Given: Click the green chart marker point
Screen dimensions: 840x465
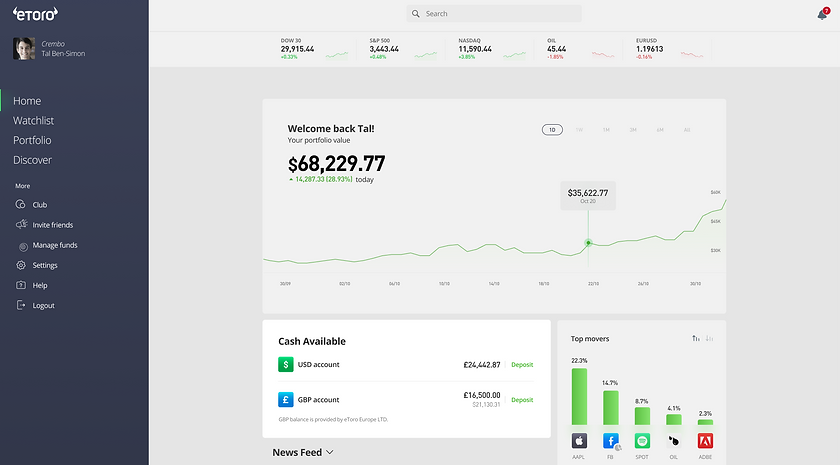Looking at the screenshot, I should 588,243.
